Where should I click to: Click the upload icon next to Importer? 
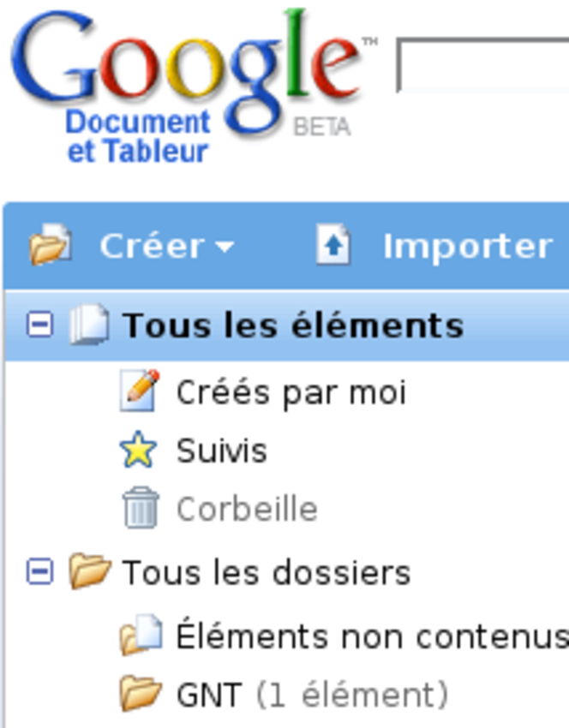(334, 242)
